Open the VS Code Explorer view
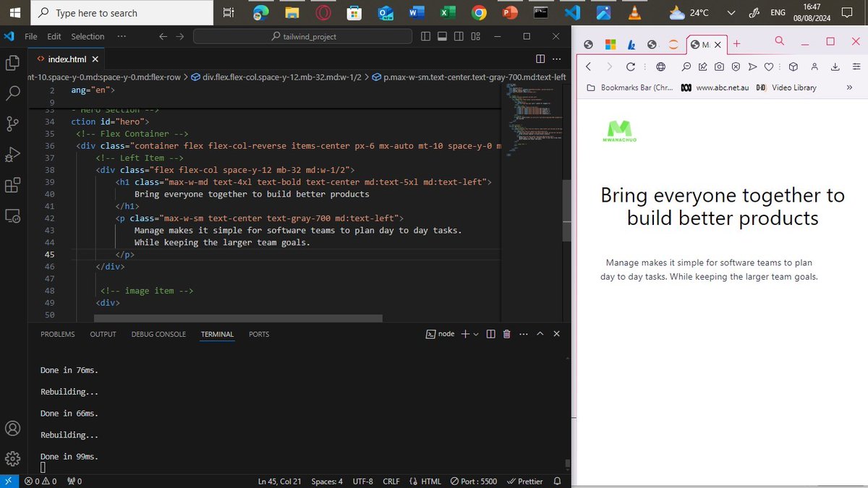868x488 pixels. coord(12,63)
